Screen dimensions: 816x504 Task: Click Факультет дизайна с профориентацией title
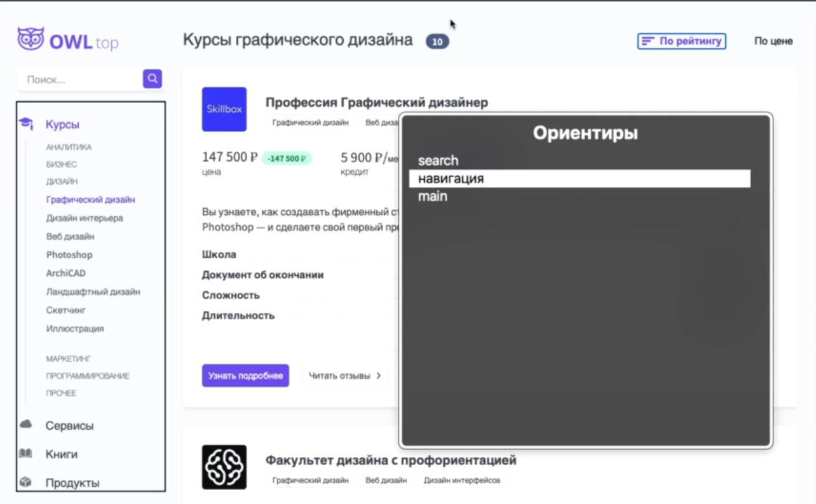click(x=391, y=460)
